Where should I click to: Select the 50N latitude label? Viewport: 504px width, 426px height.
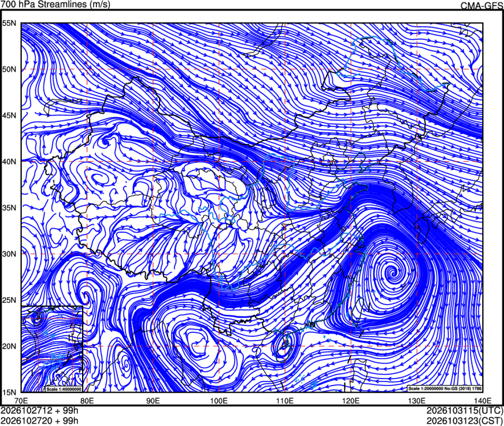click(9, 69)
